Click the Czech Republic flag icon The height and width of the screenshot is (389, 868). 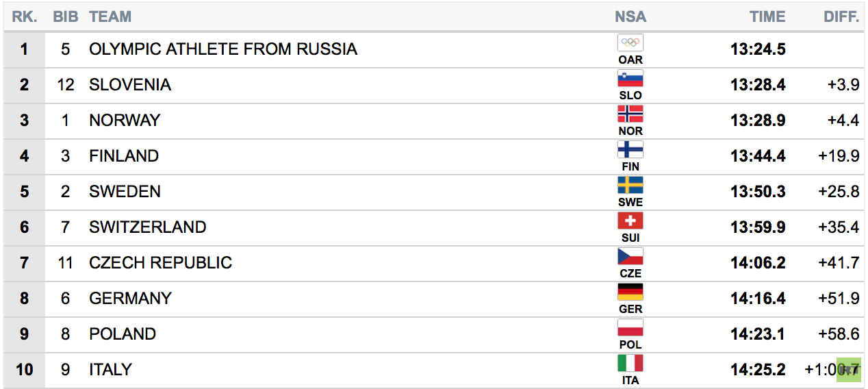pyautogui.click(x=630, y=257)
